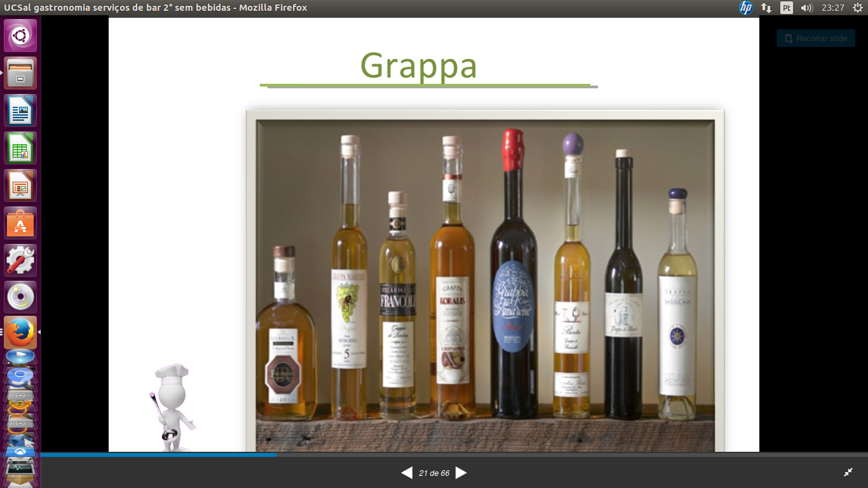Launch LibreOffice Writer
Image resolution: width=868 pixels, height=488 pixels.
click(x=20, y=111)
